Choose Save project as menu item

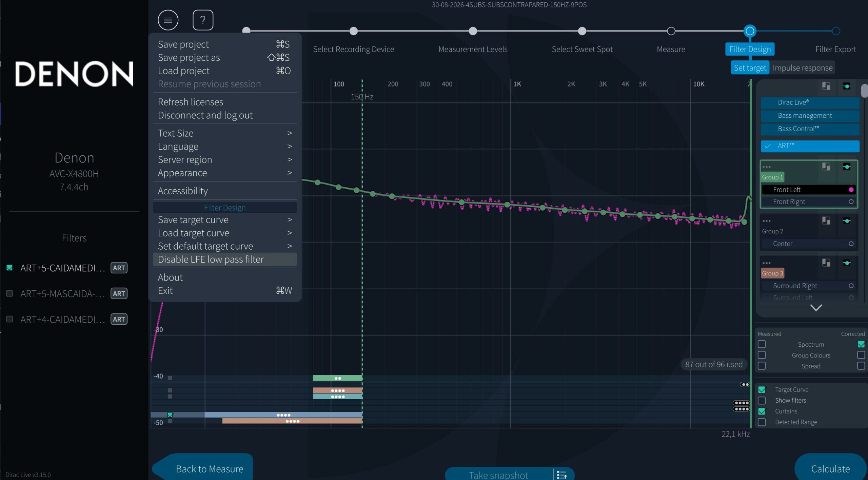225,57
